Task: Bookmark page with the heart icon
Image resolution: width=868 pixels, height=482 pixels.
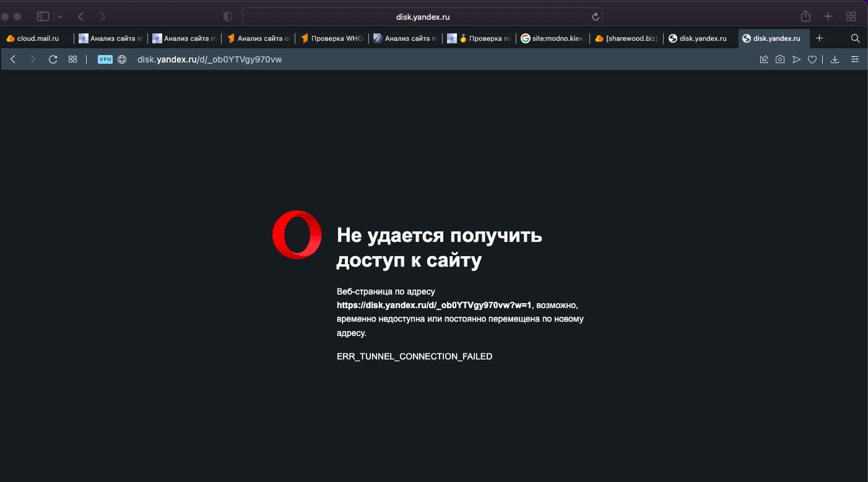Action: (812, 59)
